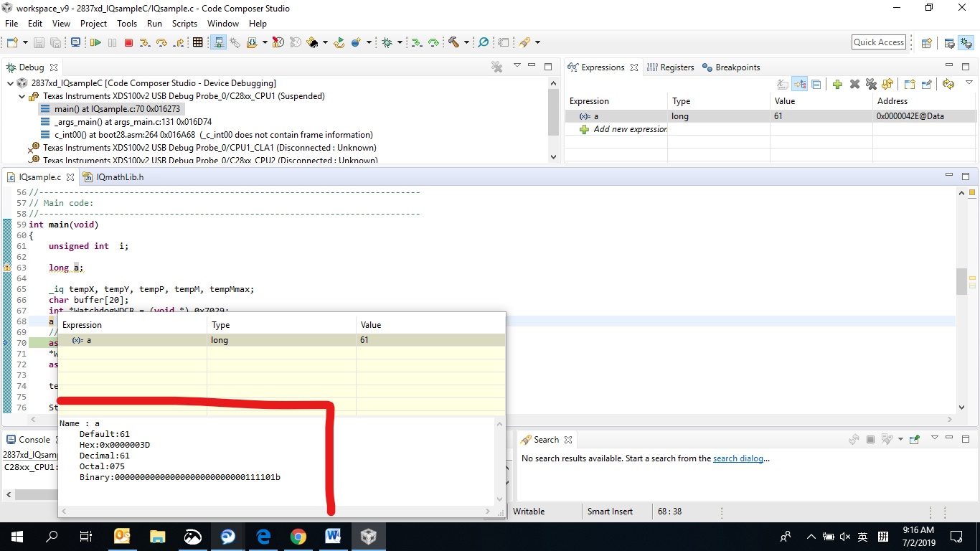This screenshot has width=980, height=551.
Task: Select the _args_main() stack frame
Action: click(x=126, y=122)
